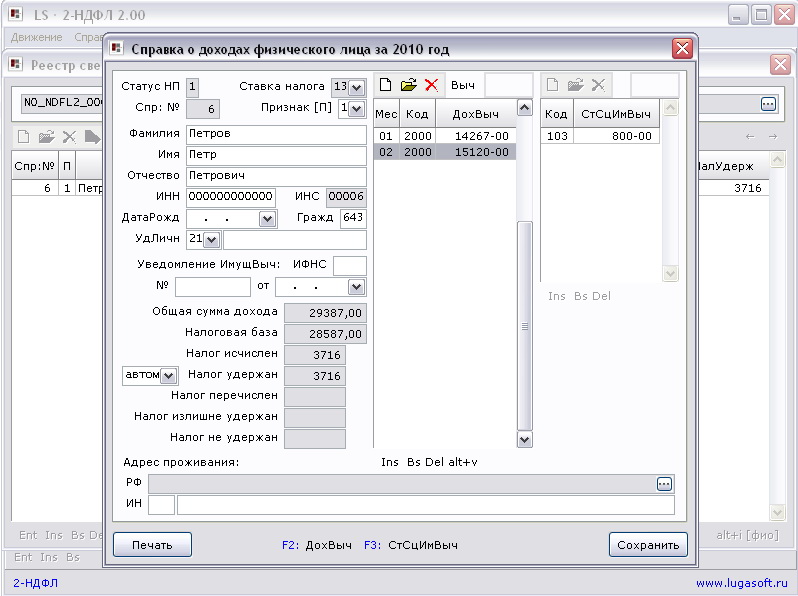Click the new document icon in registry toolbar
Screen dimensions: 798x596
(x=23, y=136)
